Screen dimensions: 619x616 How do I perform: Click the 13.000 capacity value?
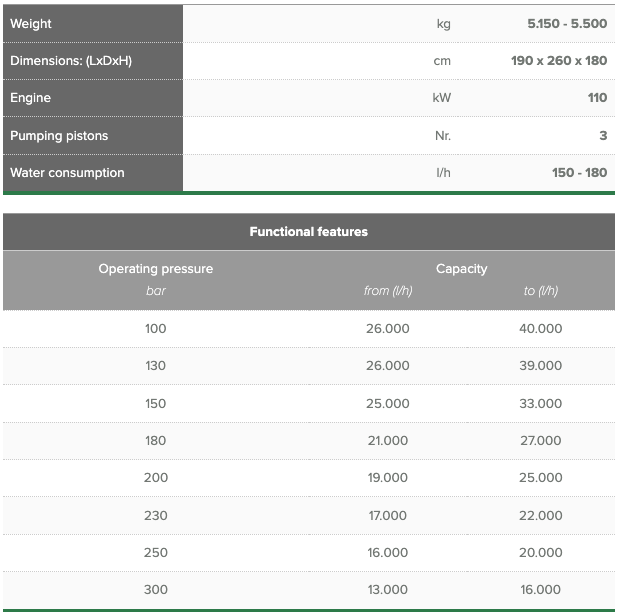pos(388,590)
